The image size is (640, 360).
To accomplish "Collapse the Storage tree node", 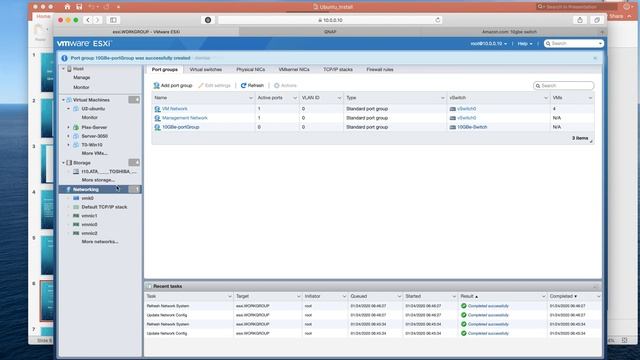I will point(63,163).
